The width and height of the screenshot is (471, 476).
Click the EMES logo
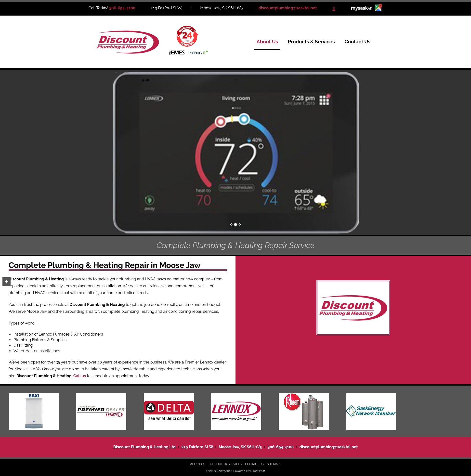(177, 52)
